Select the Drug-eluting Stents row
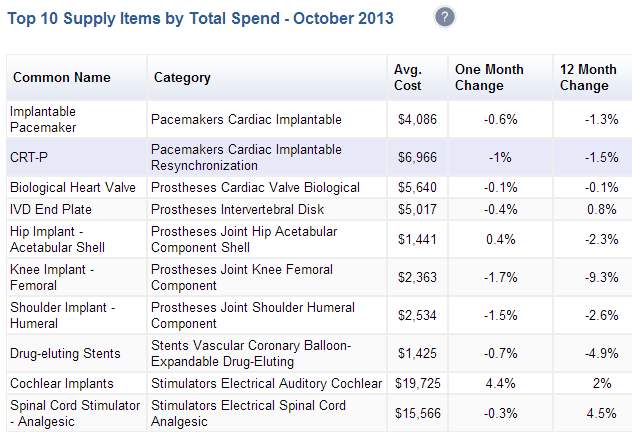The image size is (632, 437). tap(65, 354)
